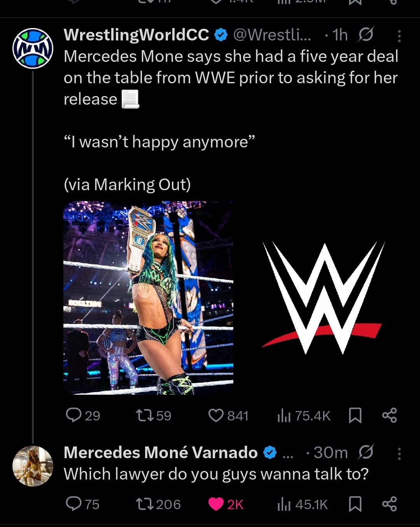
Task: Open Grok action on WrestlingWorldCC post
Action: coord(366,35)
